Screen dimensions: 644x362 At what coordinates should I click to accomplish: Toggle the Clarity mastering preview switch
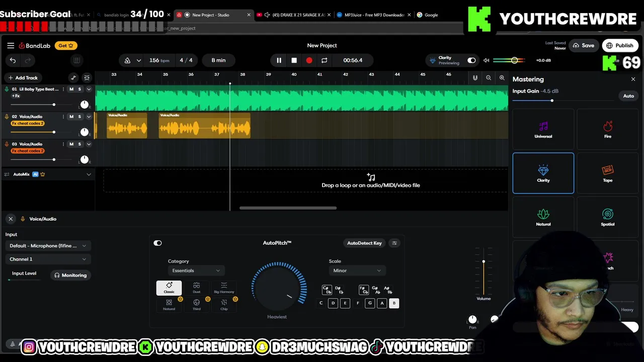coord(471,60)
